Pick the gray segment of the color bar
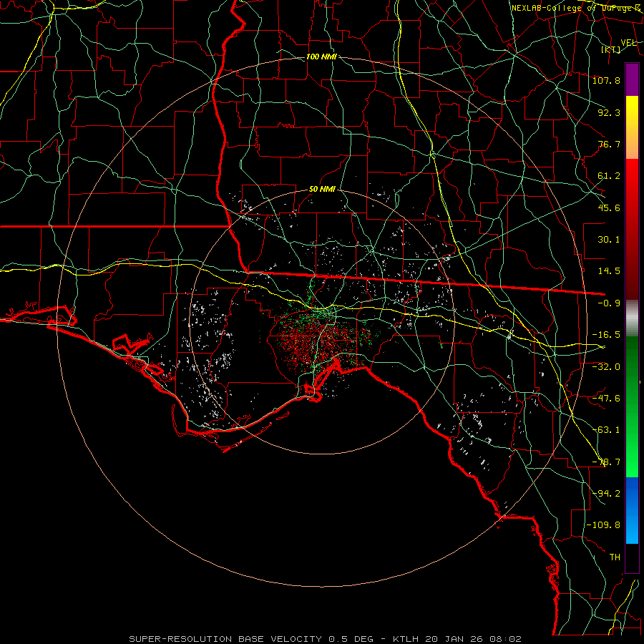The width and height of the screenshot is (644, 644). point(632,318)
